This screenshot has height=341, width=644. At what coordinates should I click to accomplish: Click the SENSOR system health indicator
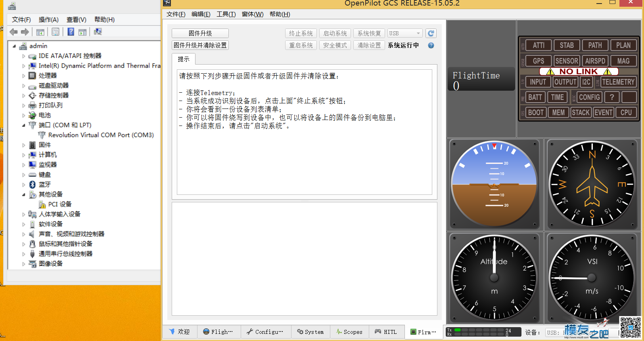click(567, 61)
